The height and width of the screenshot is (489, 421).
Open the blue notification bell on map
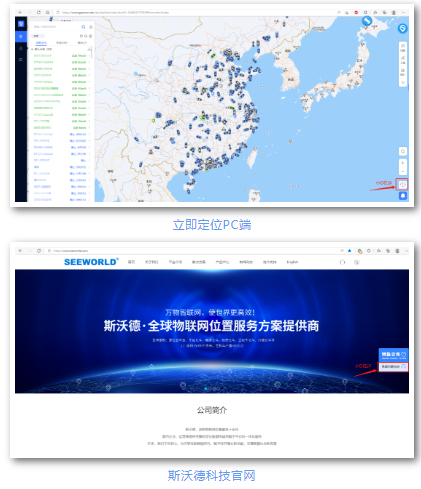point(403,196)
